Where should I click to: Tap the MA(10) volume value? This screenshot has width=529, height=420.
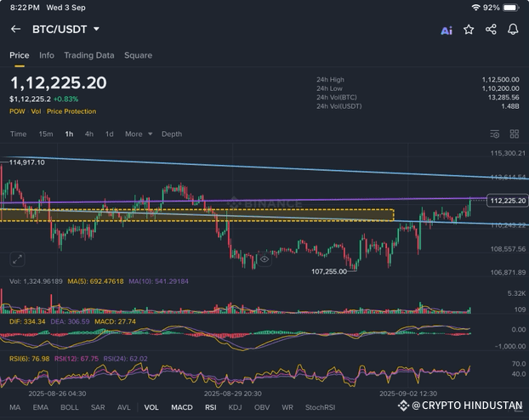click(158, 281)
